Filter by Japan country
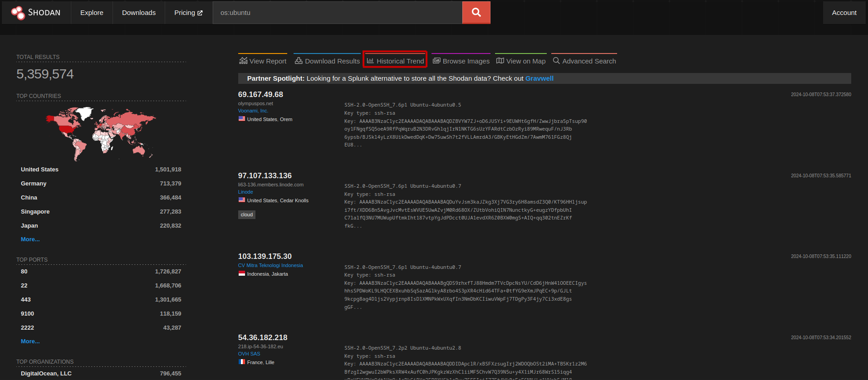Viewport: 868px width, 380px height. 29,226
